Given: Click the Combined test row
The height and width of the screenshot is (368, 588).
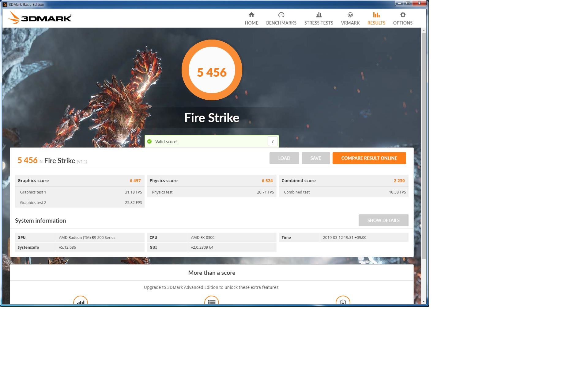Looking at the screenshot, I should (x=344, y=192).
